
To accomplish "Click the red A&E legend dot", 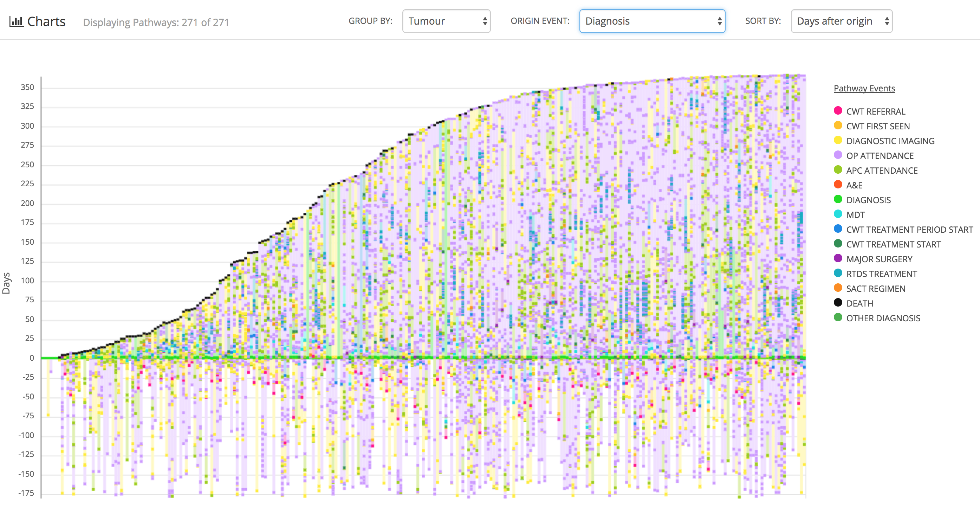I will pos(838,185).
